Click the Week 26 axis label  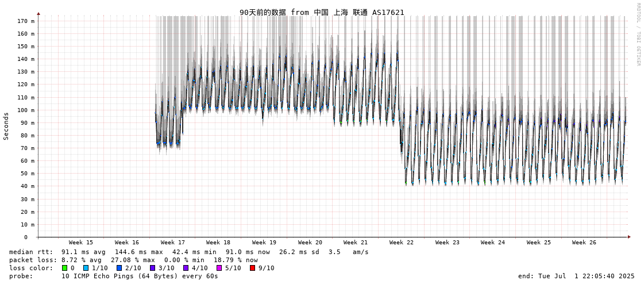tap(584, 243)
